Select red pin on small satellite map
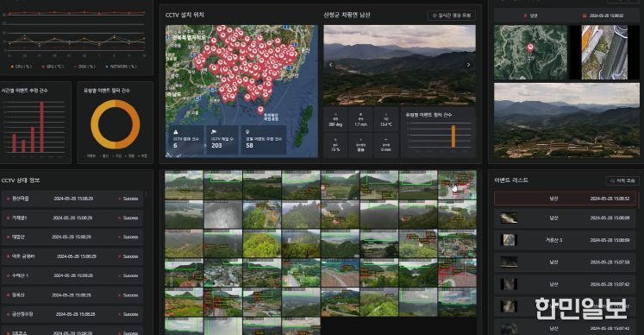The image size is (644, 335). 530,48
